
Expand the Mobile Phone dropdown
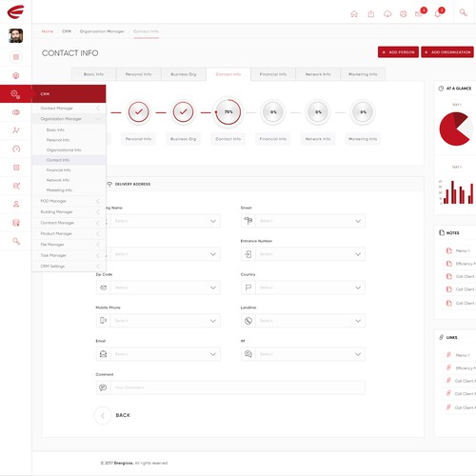pyautogui.click(x=158, y=321)
